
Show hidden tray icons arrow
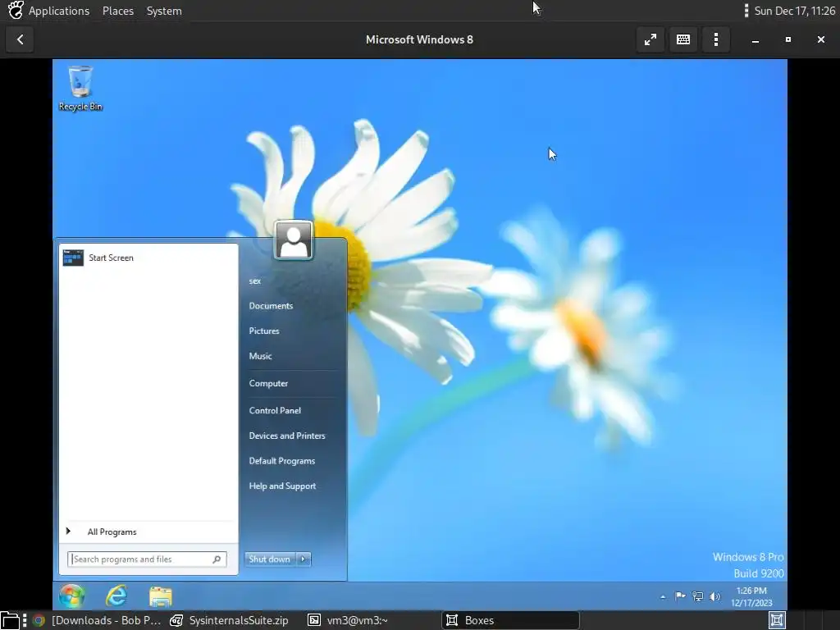(x=663, y=597)
